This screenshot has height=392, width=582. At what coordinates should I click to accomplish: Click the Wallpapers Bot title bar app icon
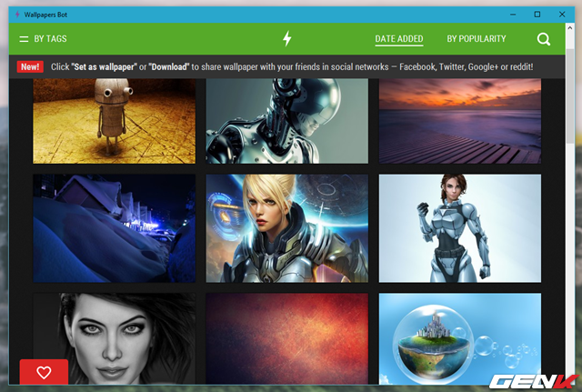(x=17, y=15)
